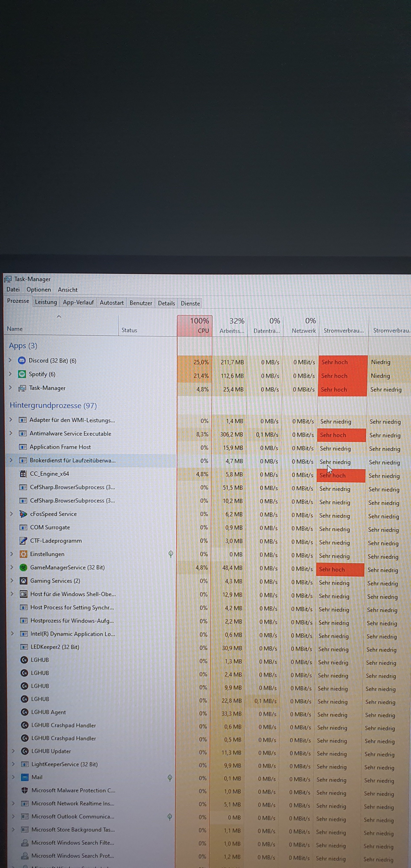
Task: Click the CC_Engine_x64 process icon
Action: 23,474
